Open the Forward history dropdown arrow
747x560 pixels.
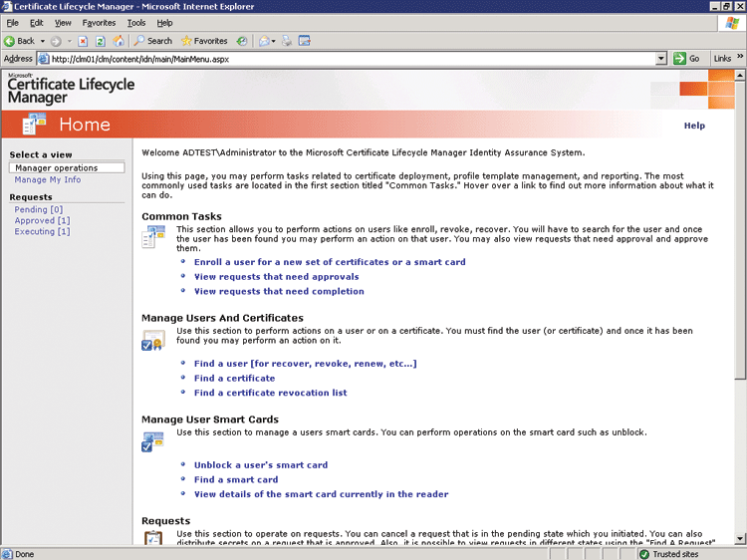(x=70, y=42)
